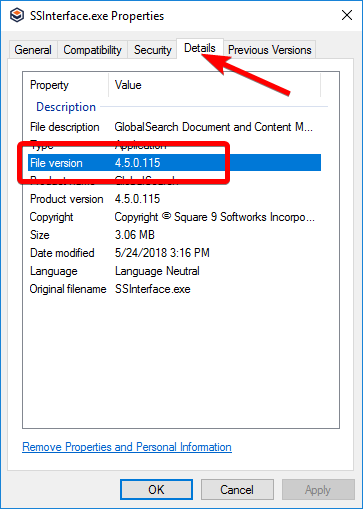Screen dimensions: 363x509
Task: Select the Product version row
Action: tap(174, 199)
